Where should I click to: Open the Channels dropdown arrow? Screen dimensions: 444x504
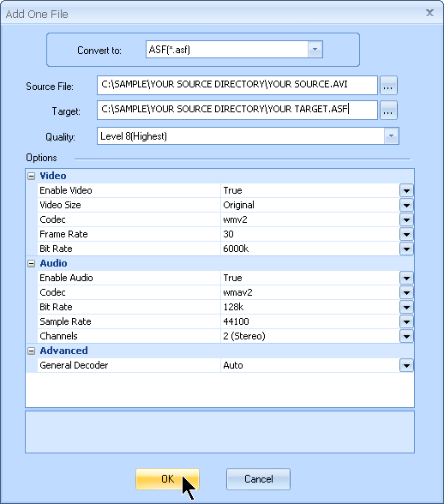point(406,336)
